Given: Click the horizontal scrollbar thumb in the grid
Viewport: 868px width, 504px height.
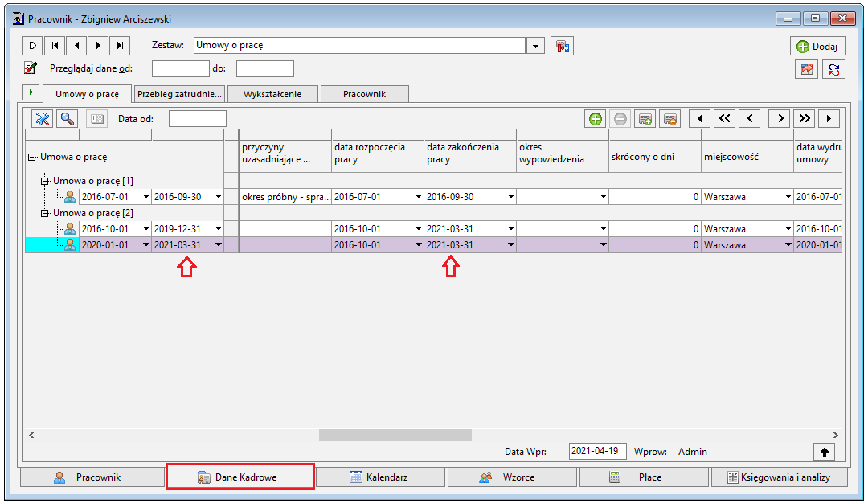Looking at the screenshot, I should (x=395, y=436).
